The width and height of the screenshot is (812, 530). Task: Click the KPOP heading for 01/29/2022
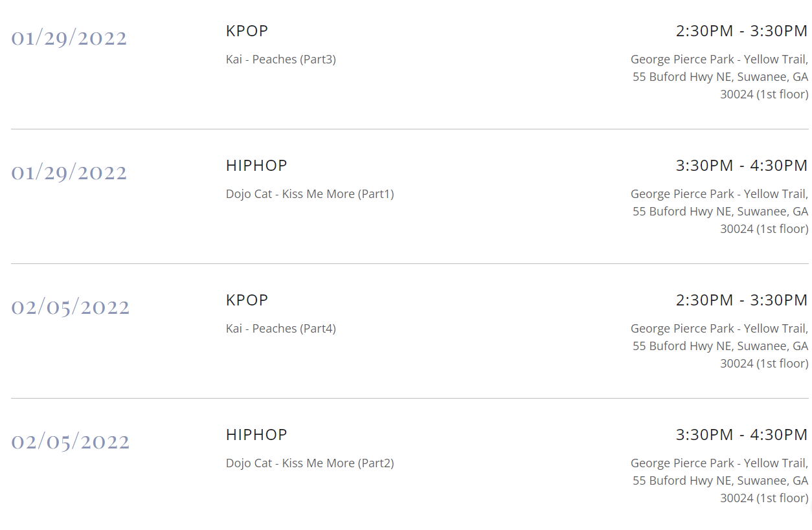247,31
